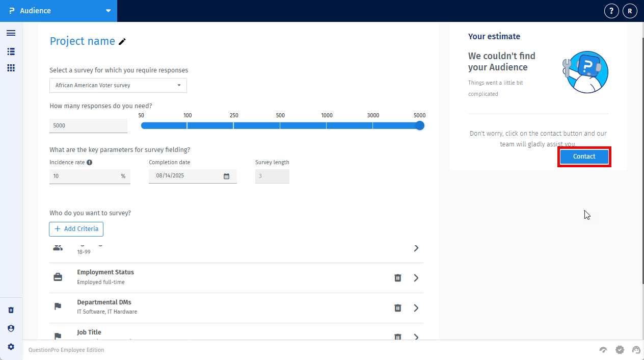Screen dimensions: 644x360
Task: Expand the Job Title criteria row
Action: 416,337
